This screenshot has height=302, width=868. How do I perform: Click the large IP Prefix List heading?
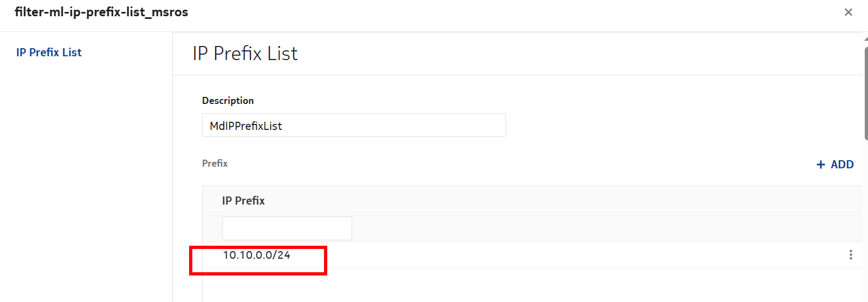coord(245,54)
